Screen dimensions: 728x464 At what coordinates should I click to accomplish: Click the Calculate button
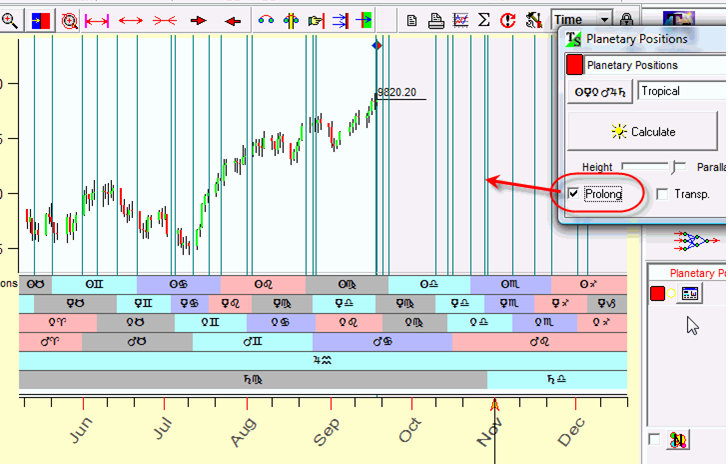[x=643, y=131]
